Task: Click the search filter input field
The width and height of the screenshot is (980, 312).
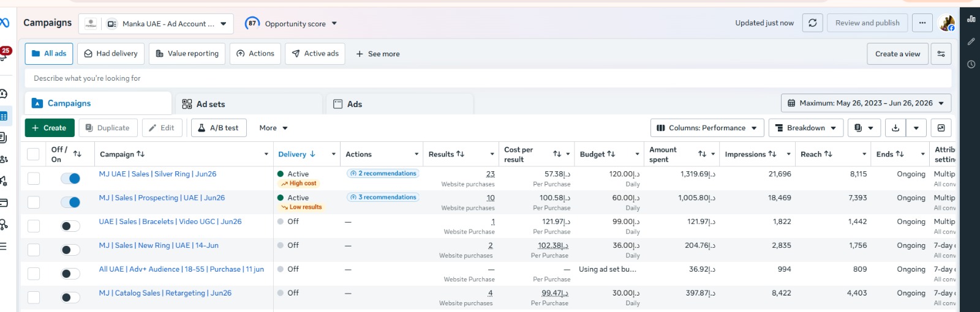Action: click(x=488, y=78)
